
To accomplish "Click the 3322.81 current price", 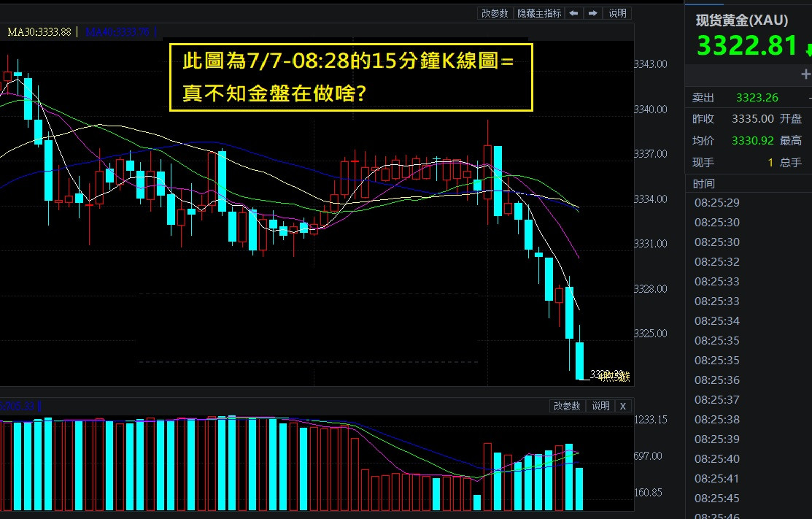I will (x=746, y=45).
